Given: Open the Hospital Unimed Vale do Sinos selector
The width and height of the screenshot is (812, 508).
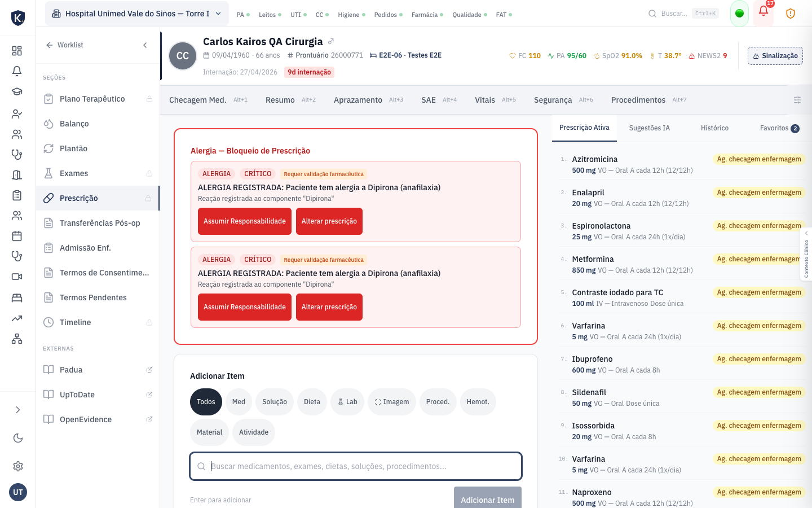Looking at the screenshot, I should pyautogui.click(x=137, y=14).
